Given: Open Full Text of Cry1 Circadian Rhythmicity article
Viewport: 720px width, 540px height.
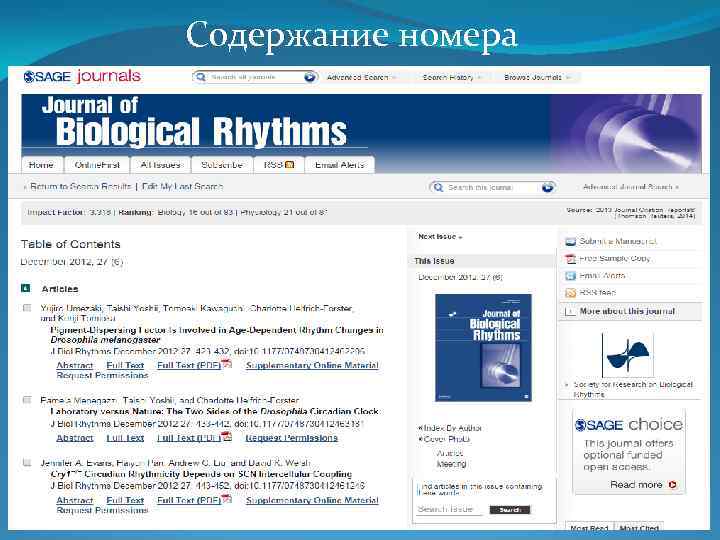Looking at the screenshot, I should tap(125, 500).
